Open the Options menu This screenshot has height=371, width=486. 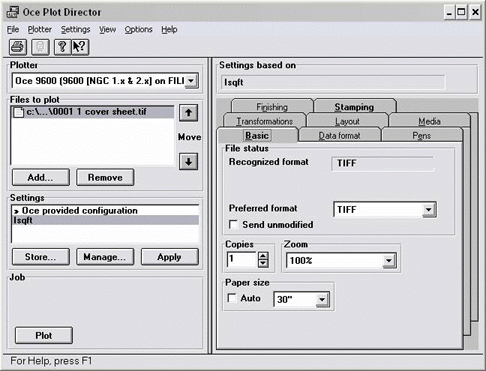pyautogui.click(x=138, y=30)
